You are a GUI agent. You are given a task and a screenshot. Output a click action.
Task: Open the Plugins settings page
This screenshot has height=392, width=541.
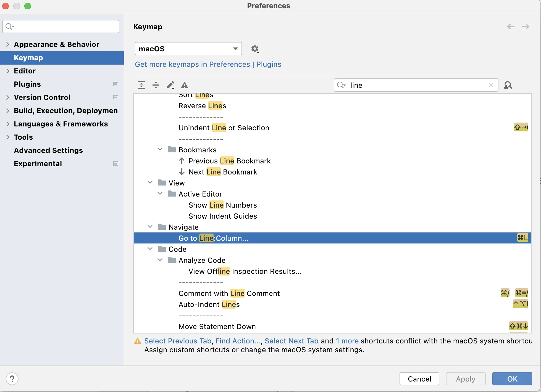27,84
